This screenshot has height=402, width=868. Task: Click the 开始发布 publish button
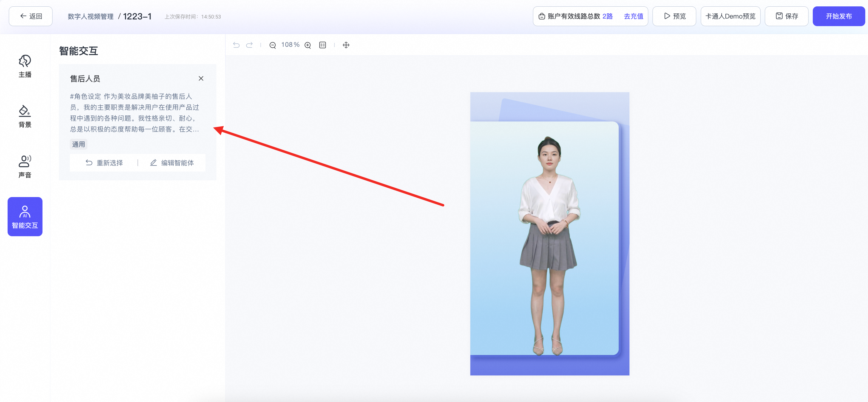point(839,16)
